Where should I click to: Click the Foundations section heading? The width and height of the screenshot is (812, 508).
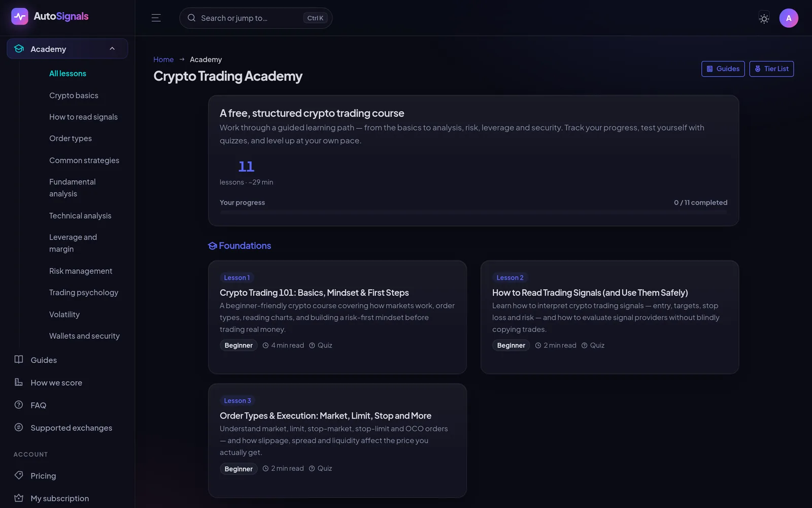[245, 246]
